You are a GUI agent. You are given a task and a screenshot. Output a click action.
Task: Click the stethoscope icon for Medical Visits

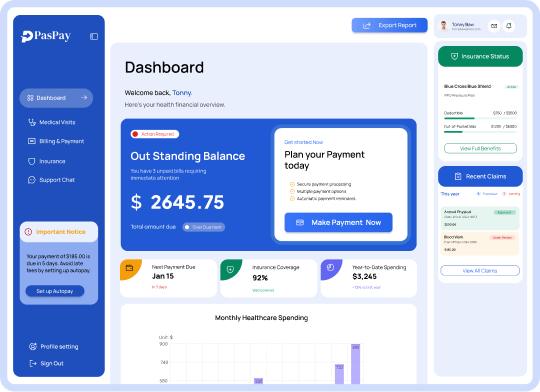[32, 122]
